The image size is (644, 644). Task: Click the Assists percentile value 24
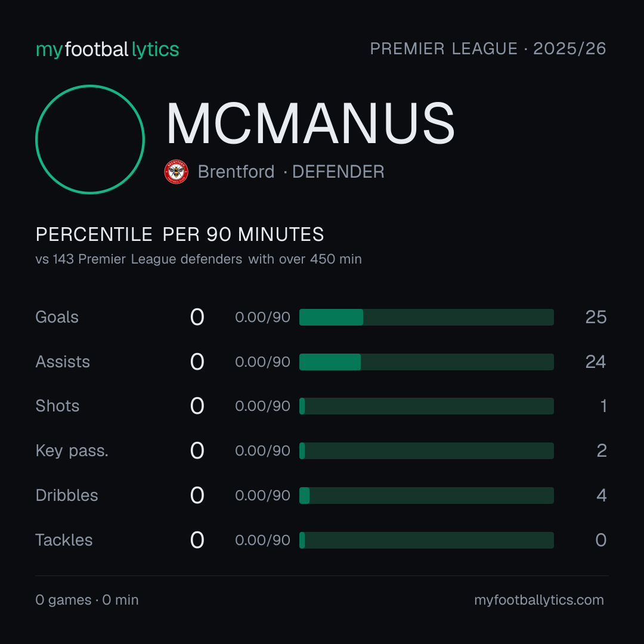point(596,362)
